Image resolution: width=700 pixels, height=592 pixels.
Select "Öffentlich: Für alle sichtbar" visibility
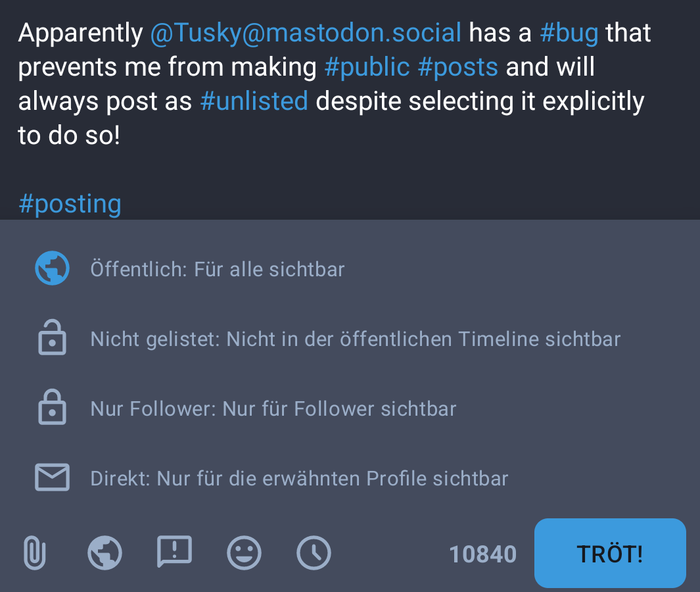[x=218, y=269]
